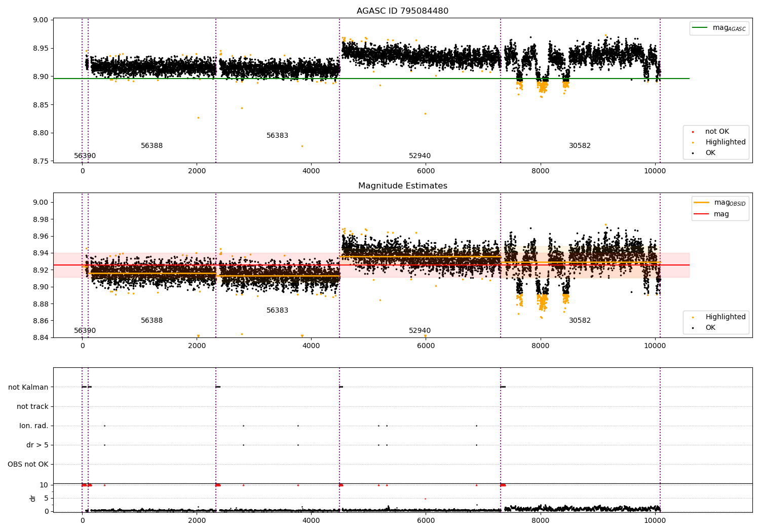Image resolution: width=760 pixels, height=532 pixels.
Task: Select the 'OBS not OK' axis label
Action: click(28, 465)
